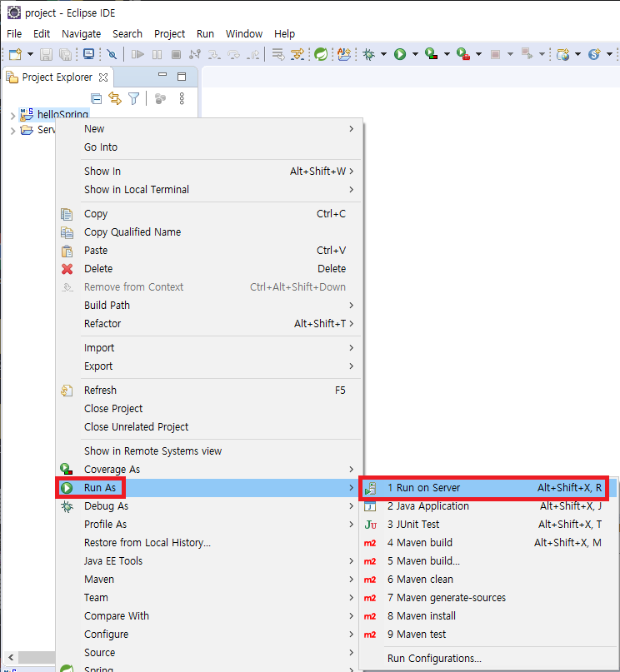Expand the helloSpring project node
The width and height of the screenshot is (620, 672).
(12, 115)
